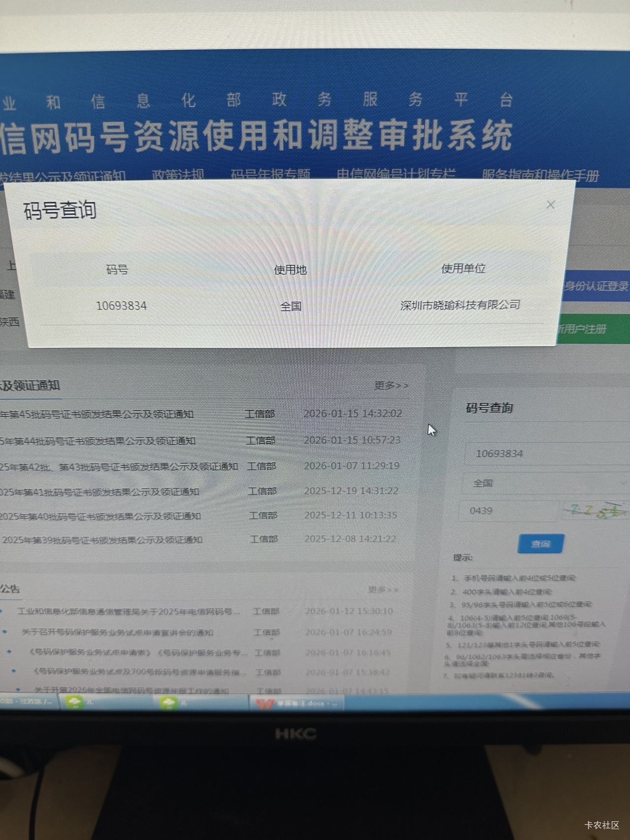Expand 更多>> in the 领证通知 section
The height and width of the screenshot is (840, 630).
(391, 385)
